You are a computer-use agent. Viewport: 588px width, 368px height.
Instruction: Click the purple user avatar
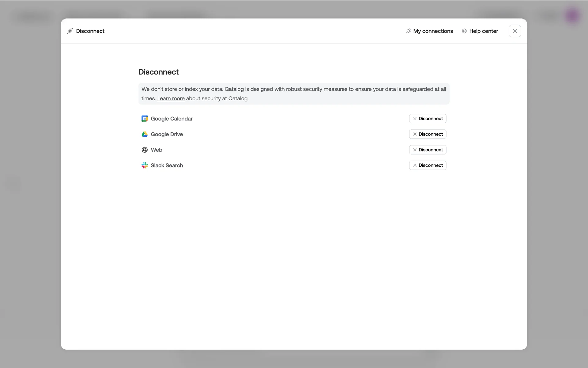pyautogui.click(x=572, y=15)
